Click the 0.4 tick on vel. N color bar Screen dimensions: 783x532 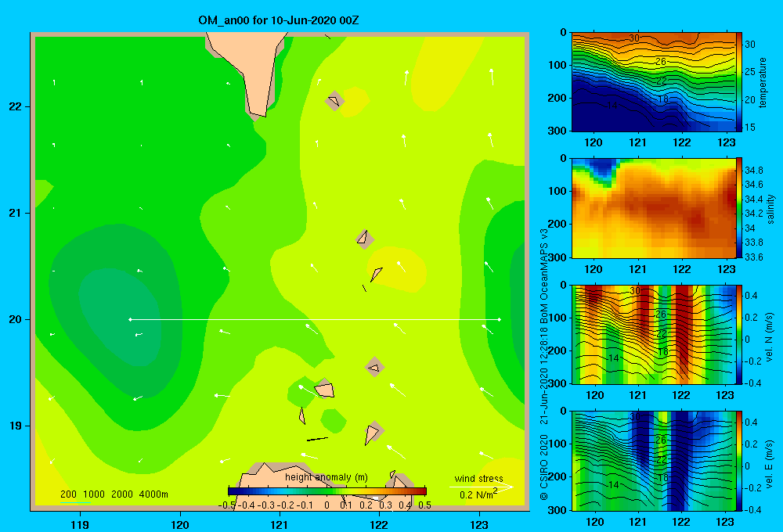click(751, 296)
